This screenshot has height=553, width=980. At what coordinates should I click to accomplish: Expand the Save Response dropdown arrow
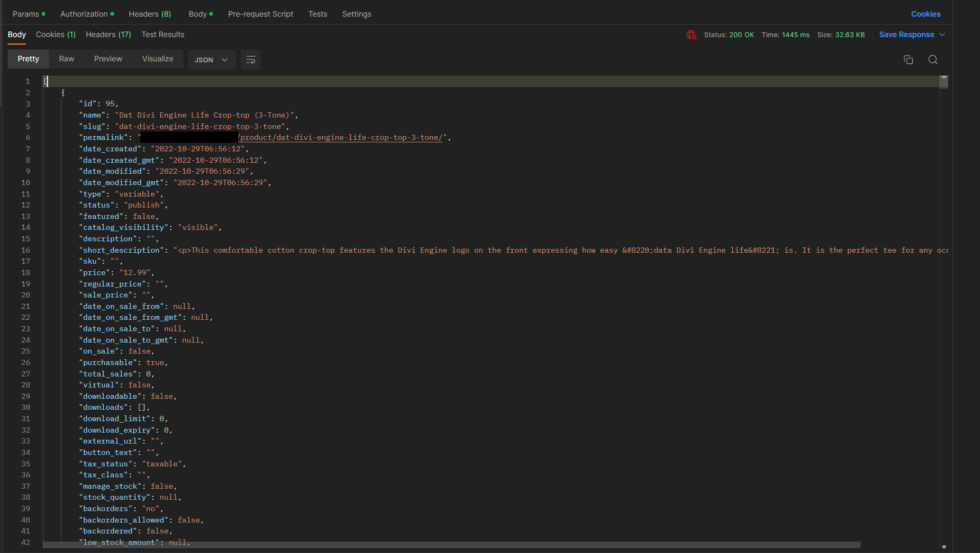942,35
